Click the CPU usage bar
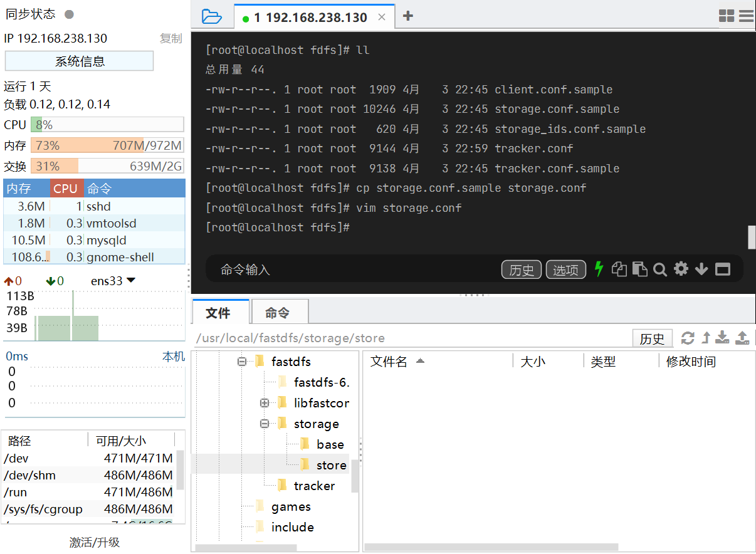Image resolution: width=756 pixels, height=554 pixels. [107, 124]
